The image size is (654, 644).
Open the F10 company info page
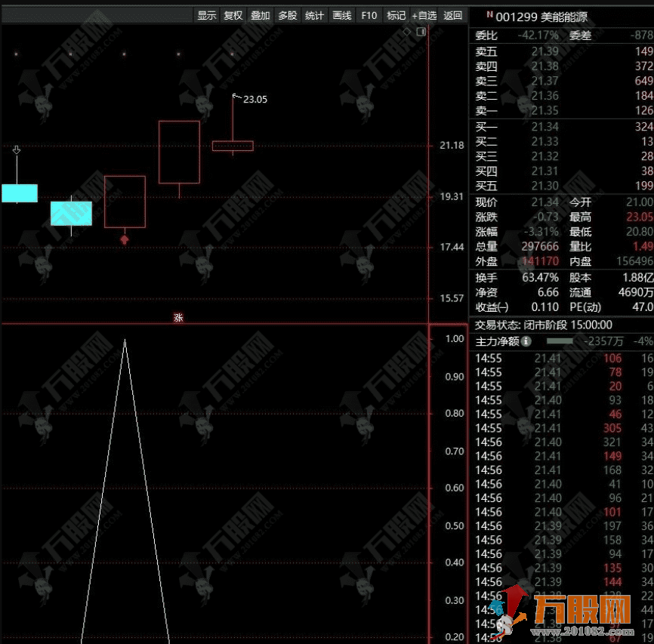coord(369,15)
